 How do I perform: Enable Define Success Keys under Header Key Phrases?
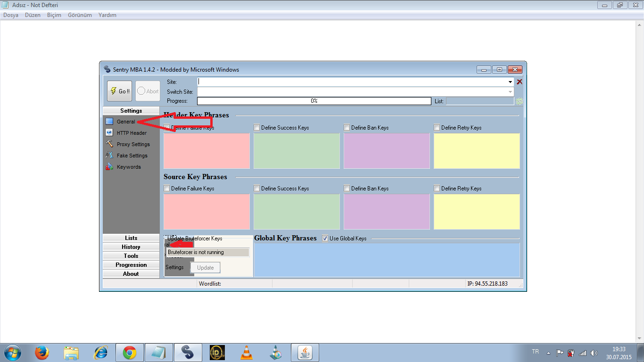pos(257,128)
